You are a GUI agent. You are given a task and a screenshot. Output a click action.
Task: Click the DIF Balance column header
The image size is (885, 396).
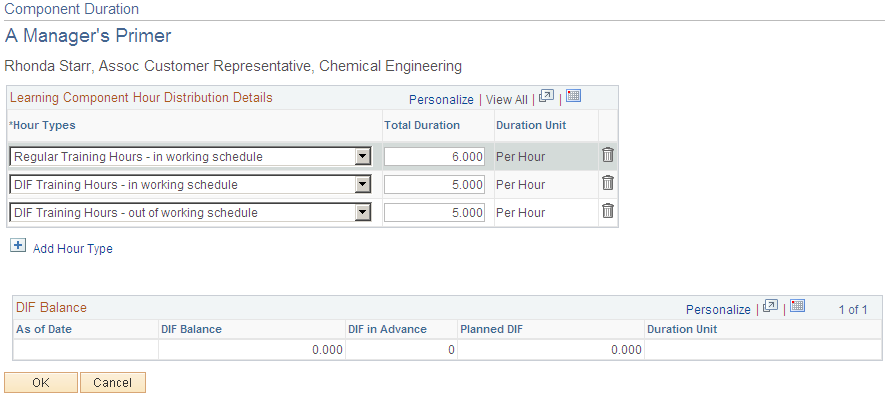pos(191,329)
